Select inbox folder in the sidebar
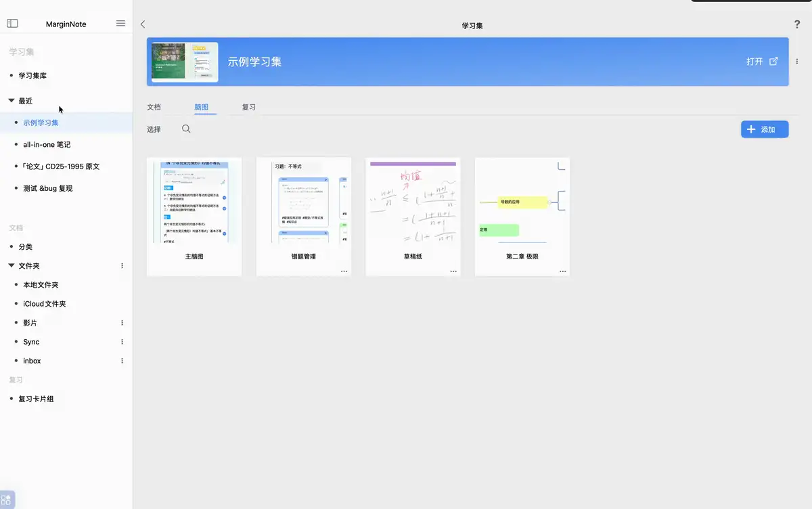 [x=32, y=361]
